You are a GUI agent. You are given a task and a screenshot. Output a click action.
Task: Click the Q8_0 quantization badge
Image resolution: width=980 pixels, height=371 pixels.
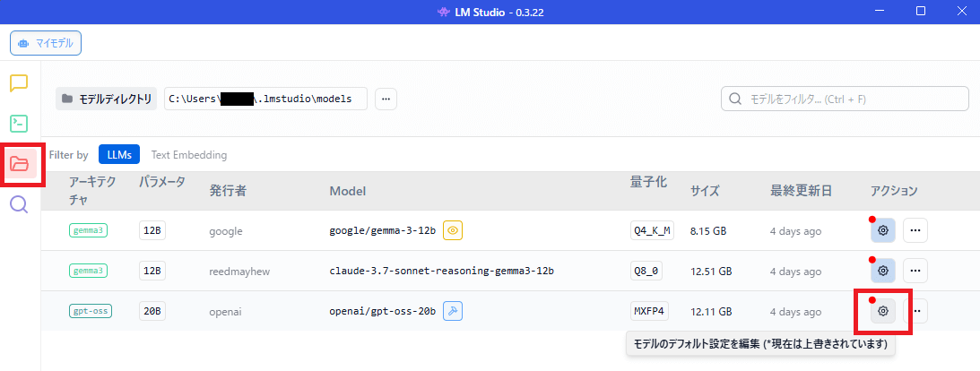(646, 271)
